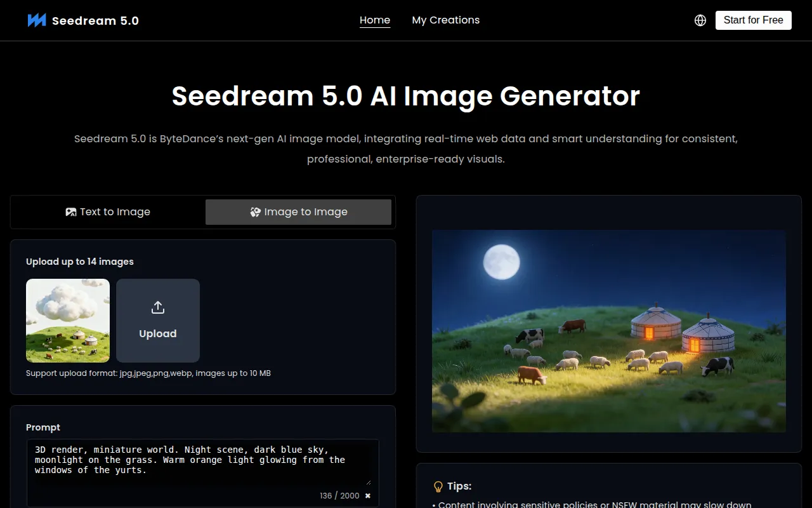Screen dimensions: 812x508
Task: Click the Tips lightbulb icon
Action: point(438,486)
